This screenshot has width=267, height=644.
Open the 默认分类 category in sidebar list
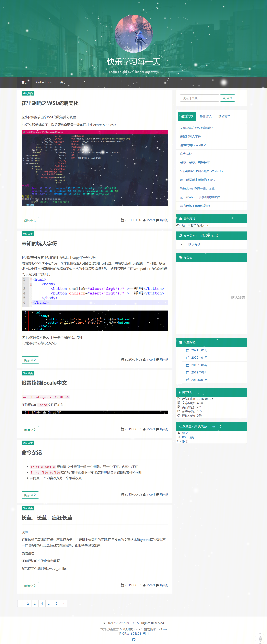tap(194, 244)
